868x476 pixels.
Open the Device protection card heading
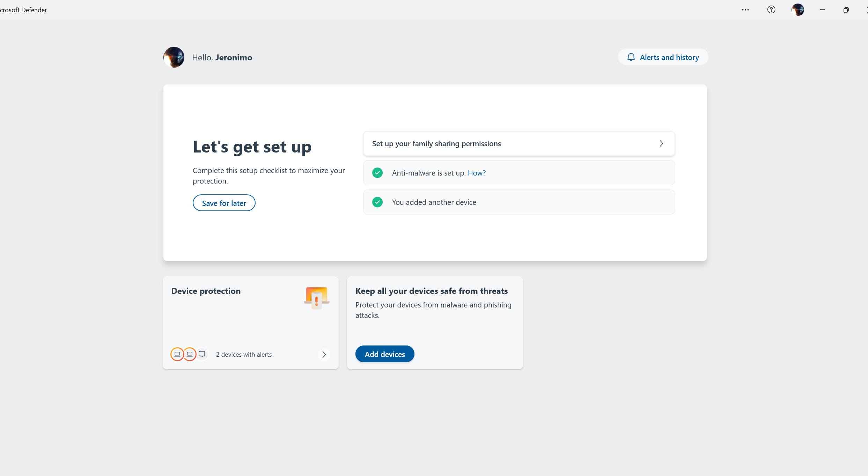coord(206,291)
